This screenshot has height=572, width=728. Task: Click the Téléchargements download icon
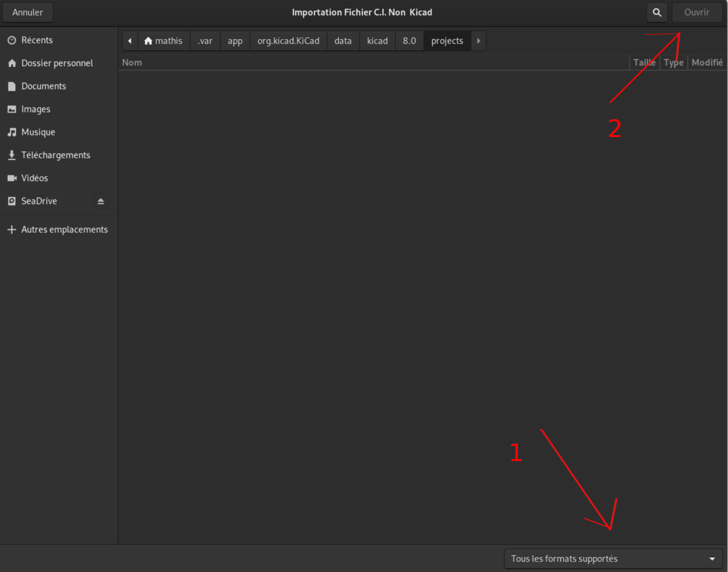point(12,155)
